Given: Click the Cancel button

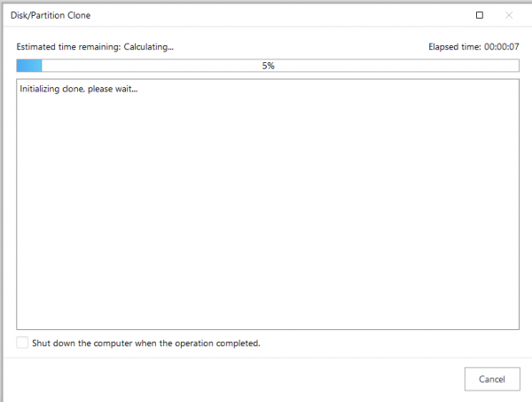Looking at the screenshot, I should pyautogui.click(x=492, y=379).
